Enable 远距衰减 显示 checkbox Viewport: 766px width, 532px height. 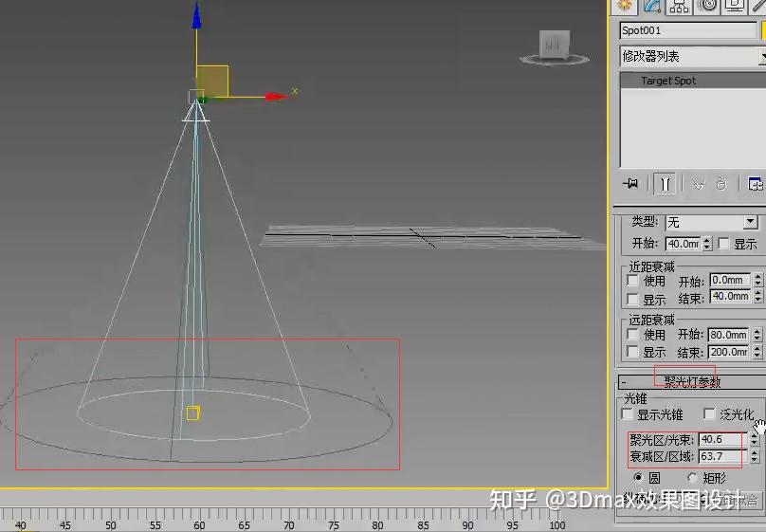pos(632,352)
